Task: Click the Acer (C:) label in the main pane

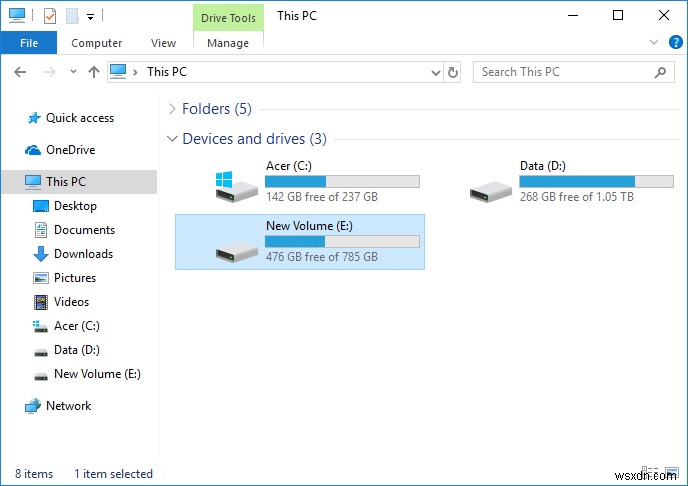Action: 289,166
